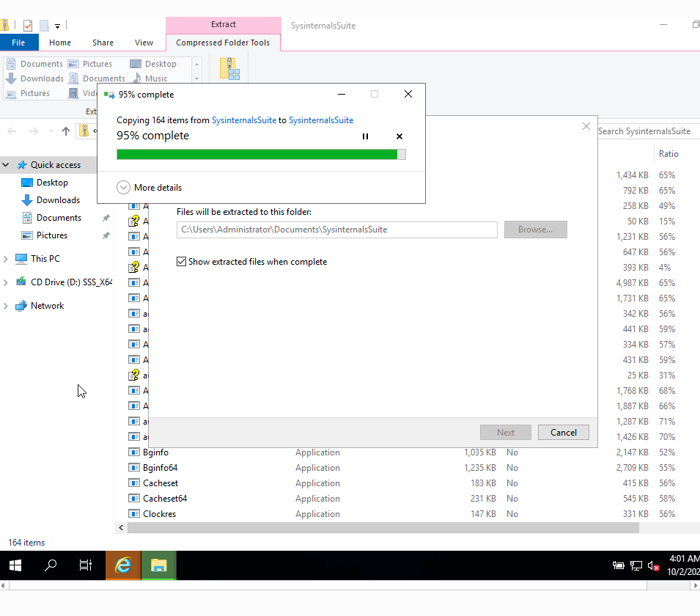
Task: Expand the This PC tree node
Action: click(x=6, y=259)
